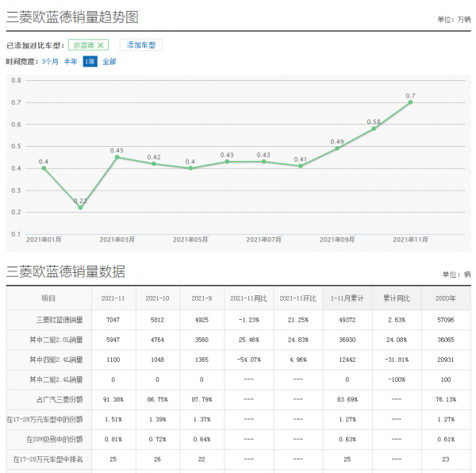Click the 2021年01月 axis label
This screenshot has height=473, width=476.
click(x=44, y=240)
